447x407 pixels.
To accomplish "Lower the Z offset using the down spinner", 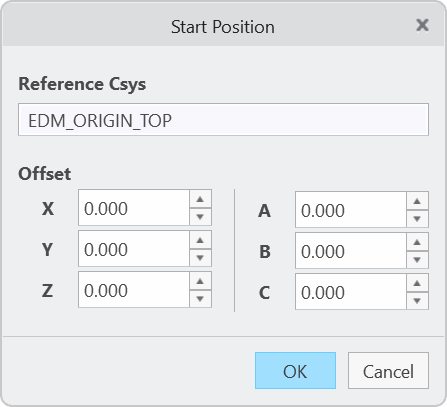I will (x=200, y=299).
